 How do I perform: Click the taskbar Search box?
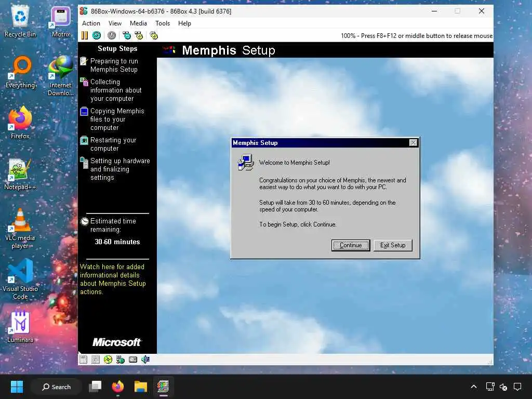coord(56,387)
